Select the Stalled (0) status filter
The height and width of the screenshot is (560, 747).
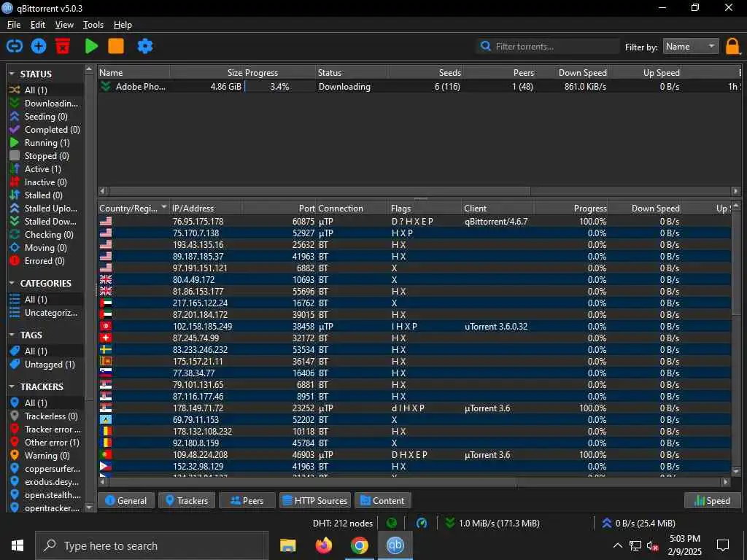click(46, 195)
